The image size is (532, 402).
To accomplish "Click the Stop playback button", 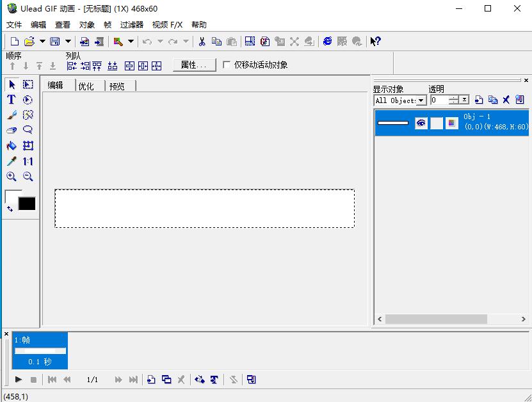I will 33,380.
